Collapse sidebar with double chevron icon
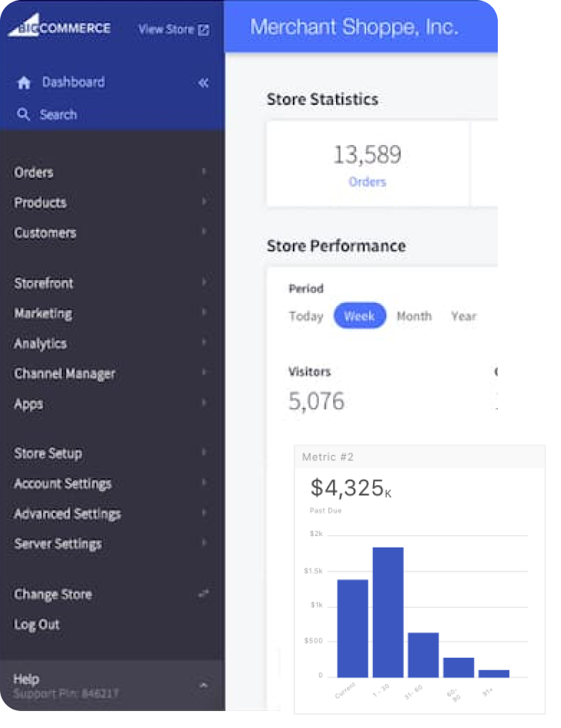The height and width of the screenshot is (728, 561). (x=203, y=83)
